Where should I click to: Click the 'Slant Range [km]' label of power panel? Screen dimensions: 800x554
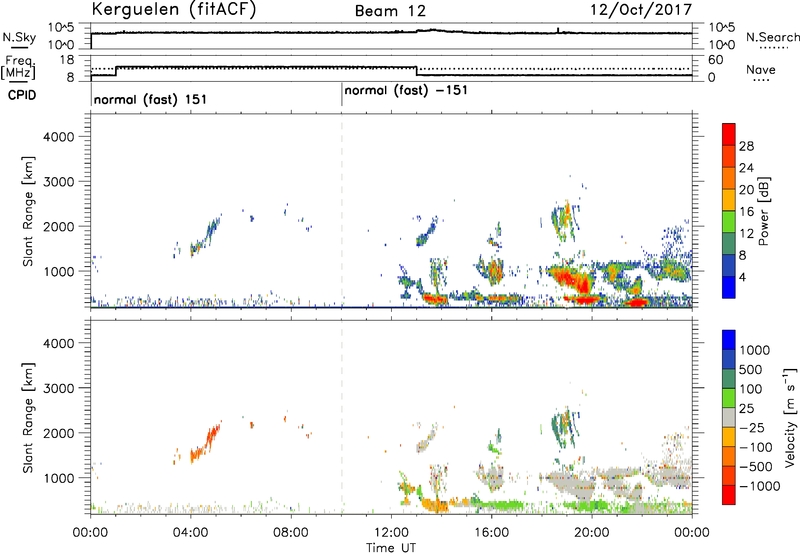coord(28,211)
